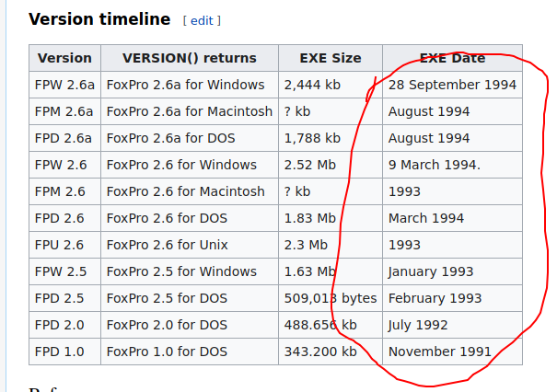Select the 488.656 kb size cell
Image resolution: width=557 pixels, height=392 pixels.
click(x=331, y=325)
